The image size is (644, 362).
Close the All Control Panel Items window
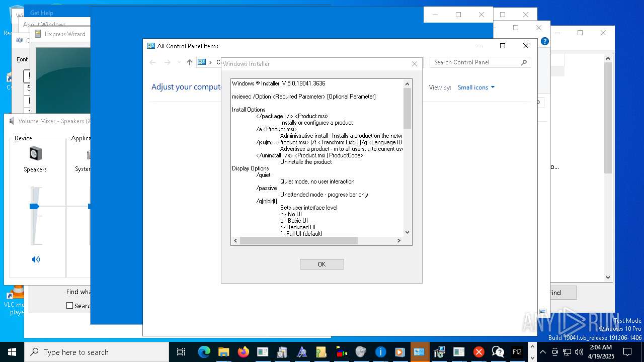pyautogui.click(x=526, y=46)
